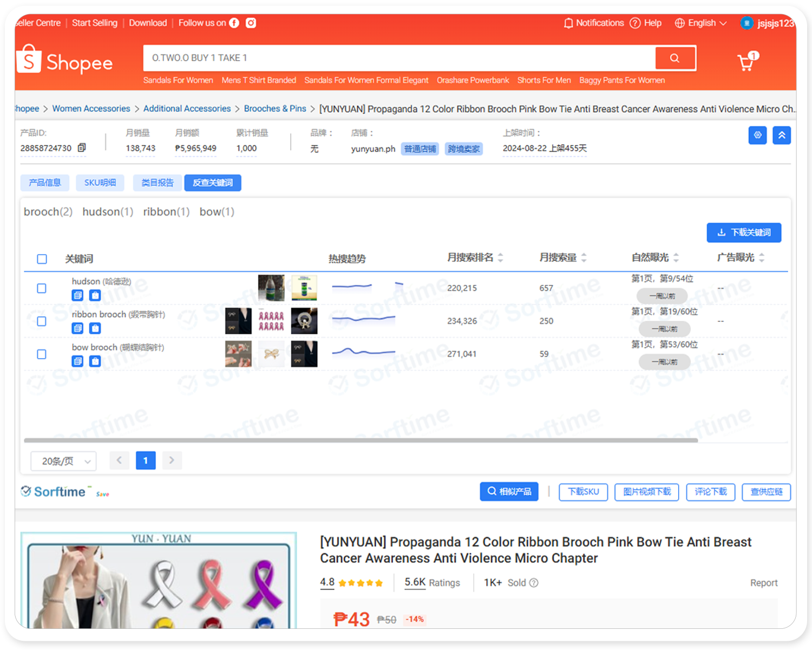
Task: Sort by 月搜索量 using its sort arrows
Action: click(x=584, y=257)
